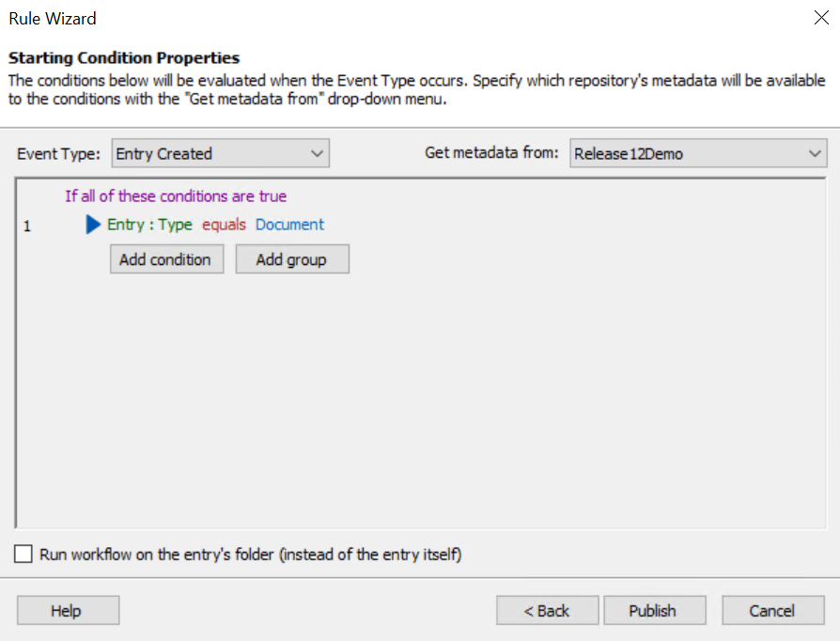Viewport: 840px width, 641px height.
Task: Click the Event Type dropdown arrow
Action: pyautogui.click(x=317, y=153)
